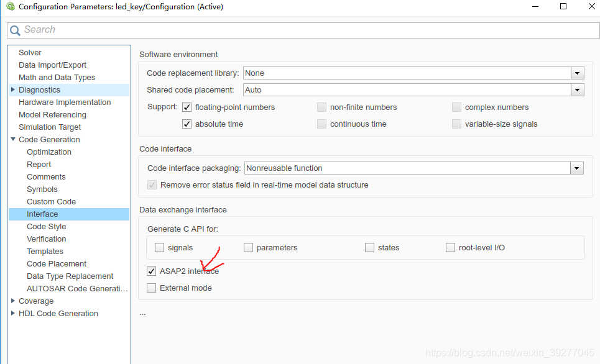The height and width of the screenshot is (364, 600).
Task: Click the Shared code placement Auto field
Action: pyautogui.click(x=407, y=90)
